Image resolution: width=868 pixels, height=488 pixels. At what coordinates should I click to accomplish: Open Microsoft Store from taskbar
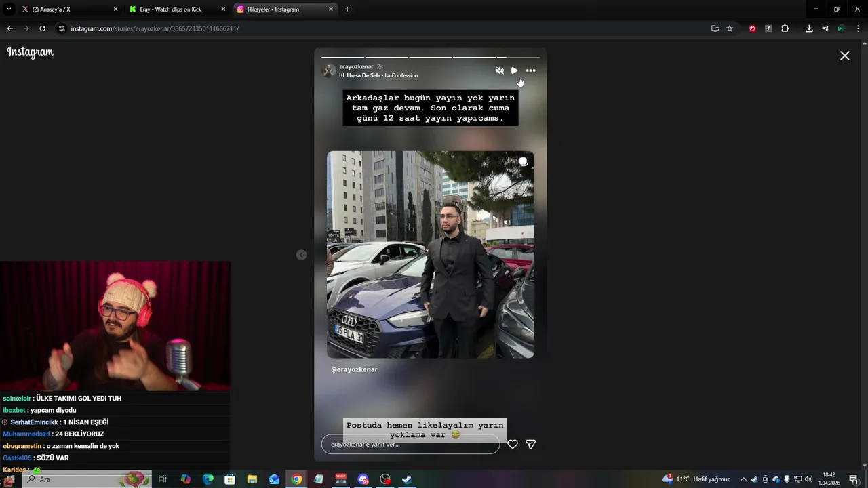pyautogui.click(x=230, y=479)
